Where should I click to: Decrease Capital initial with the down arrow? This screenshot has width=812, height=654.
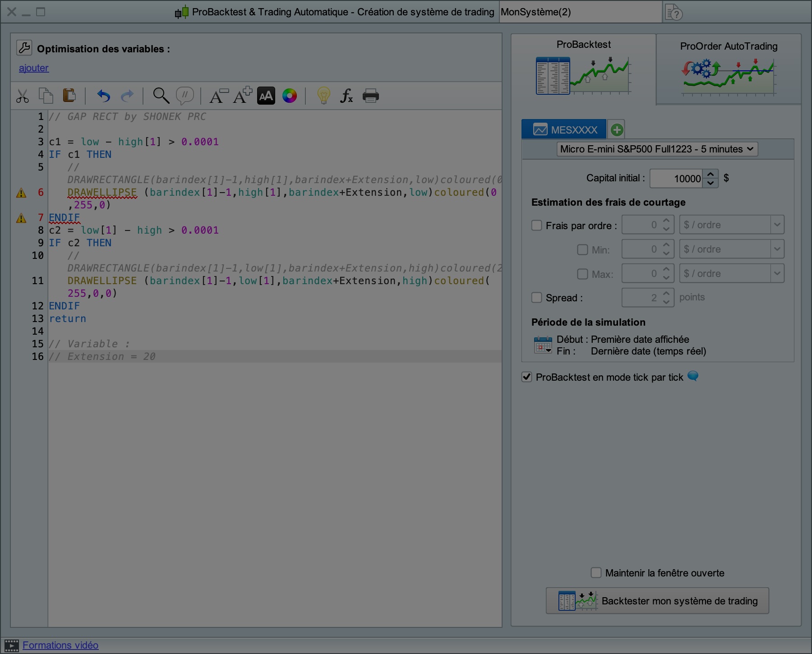[x=710, y=183]
